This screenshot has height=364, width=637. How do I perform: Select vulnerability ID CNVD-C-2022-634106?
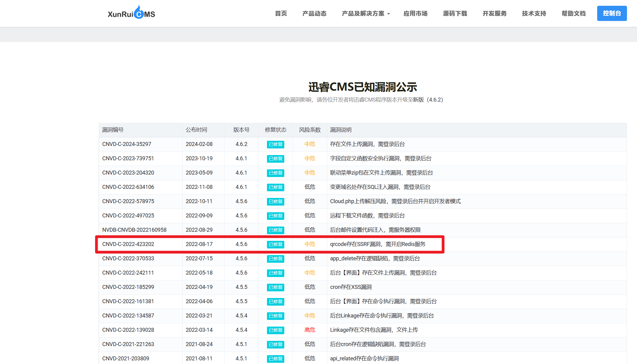pos(128,187)
